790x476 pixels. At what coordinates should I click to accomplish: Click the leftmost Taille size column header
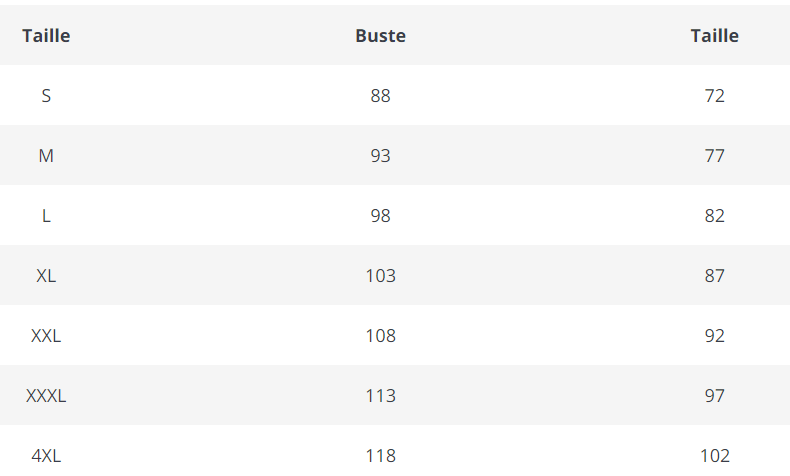click(46, 36)
